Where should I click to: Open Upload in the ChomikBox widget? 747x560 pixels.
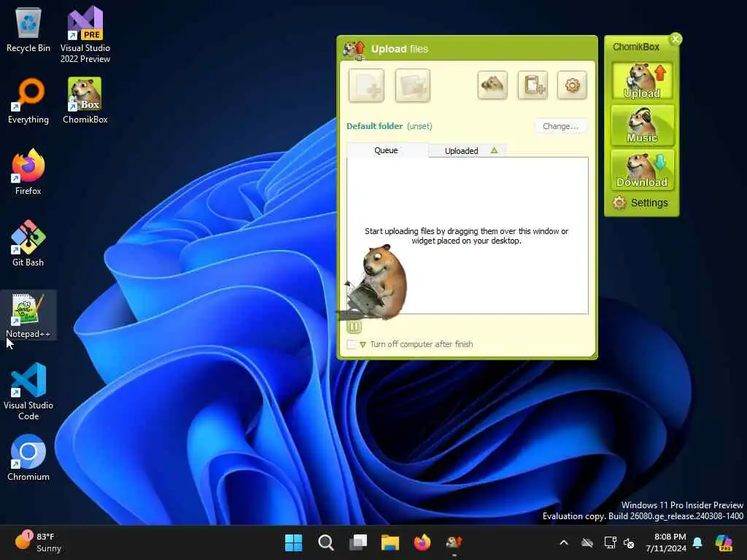click(x=642, y=81)
